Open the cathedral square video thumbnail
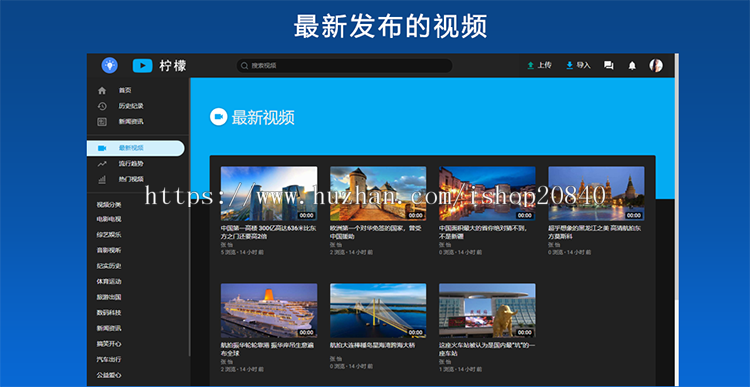750x387 pixels. click(596, 193)
